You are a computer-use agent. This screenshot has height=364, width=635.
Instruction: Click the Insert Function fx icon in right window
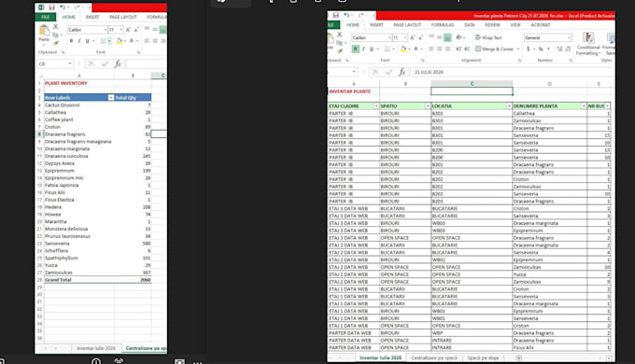(402, 72)
